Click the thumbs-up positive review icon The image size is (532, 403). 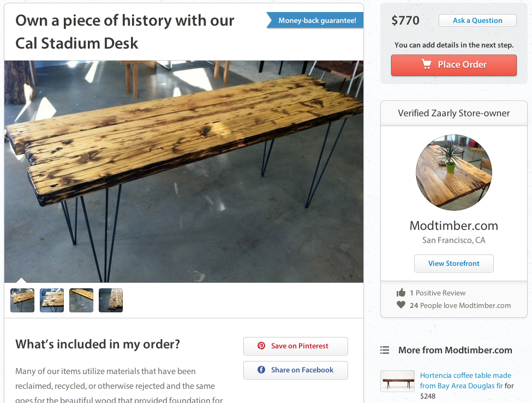401,293
